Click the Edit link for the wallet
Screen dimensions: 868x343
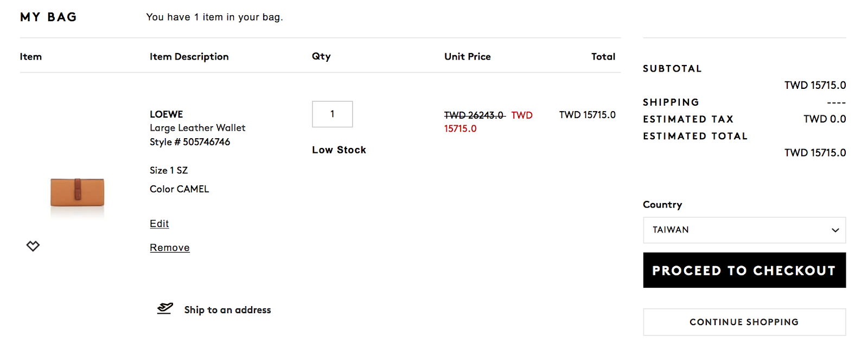159,224
